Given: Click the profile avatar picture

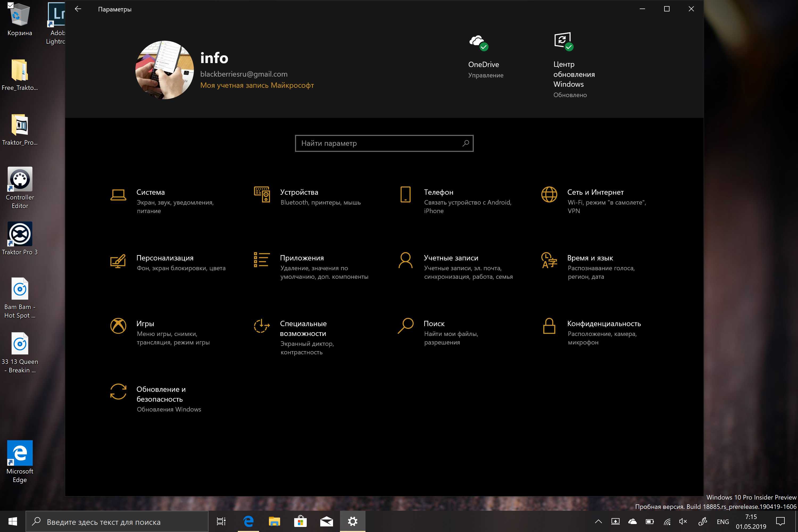Looking at the screenshot, I should point(165,70).
